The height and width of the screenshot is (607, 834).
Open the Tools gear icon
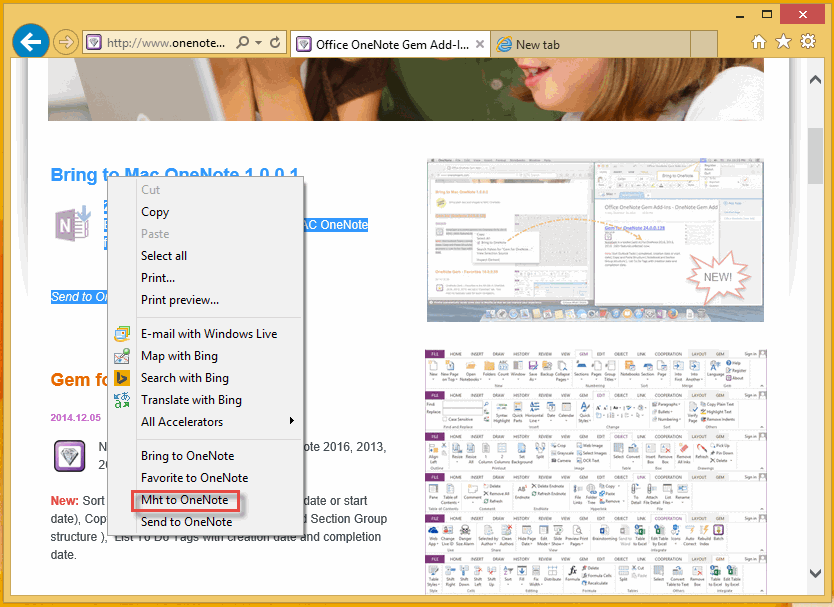click(808, 41)
